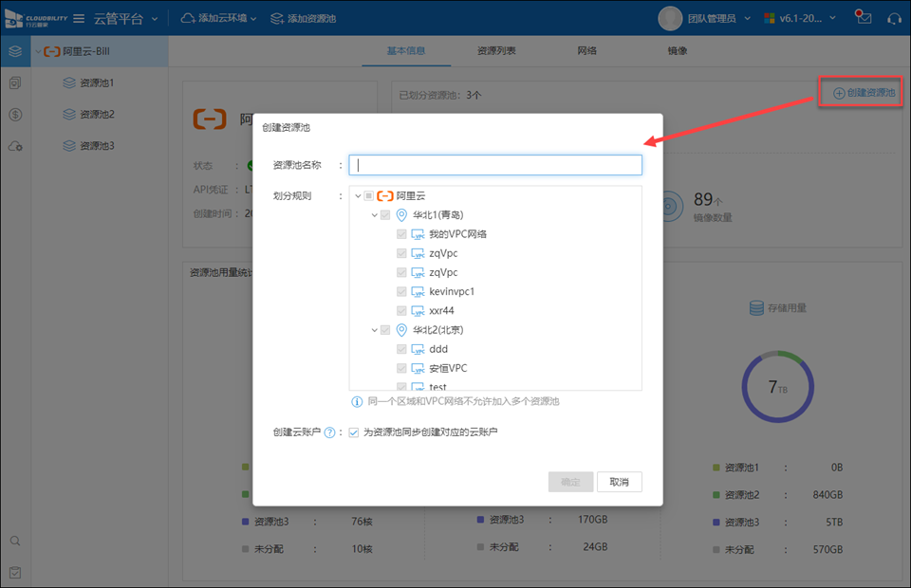Click the info icon beside VPC hint
The image size is (911, 588).
(x=357, y=402)
